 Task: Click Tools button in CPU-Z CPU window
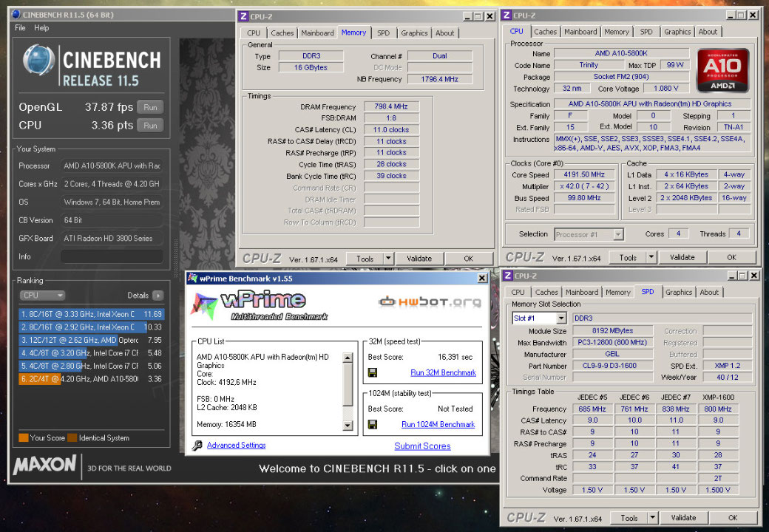point(628,257)
